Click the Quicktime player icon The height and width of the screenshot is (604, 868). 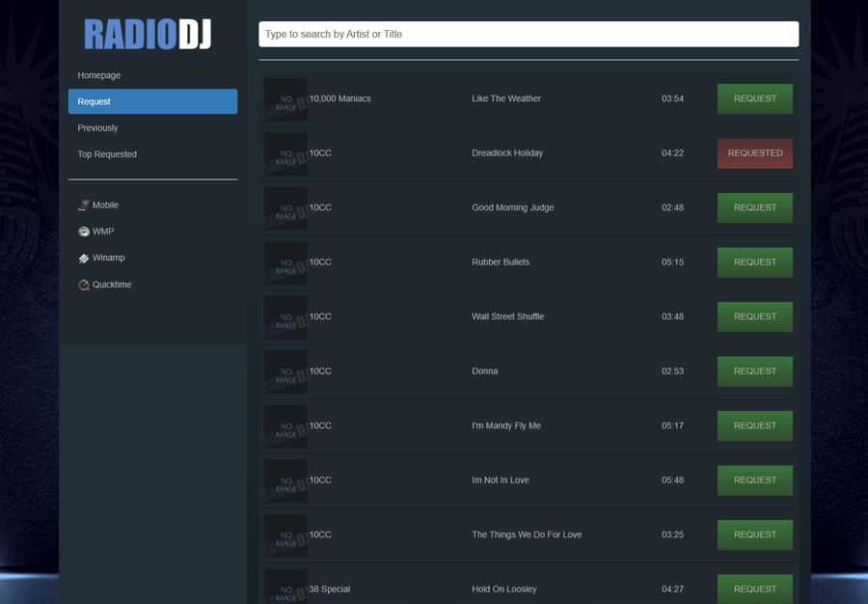coord(84,285)
